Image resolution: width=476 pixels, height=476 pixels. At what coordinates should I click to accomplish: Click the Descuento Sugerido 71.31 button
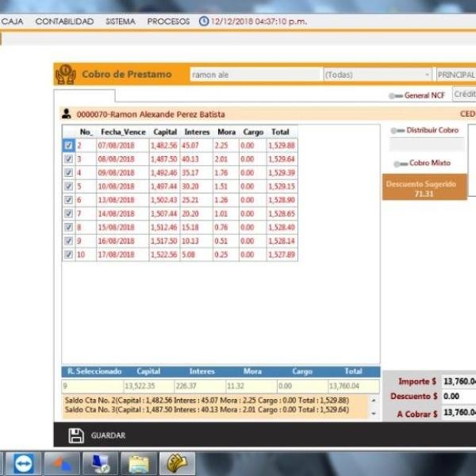point(424,187)
